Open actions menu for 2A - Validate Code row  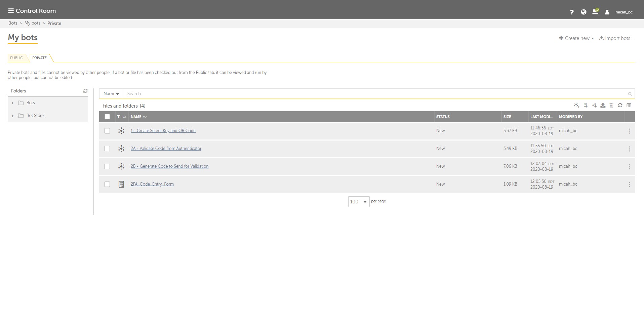(630, 149)
